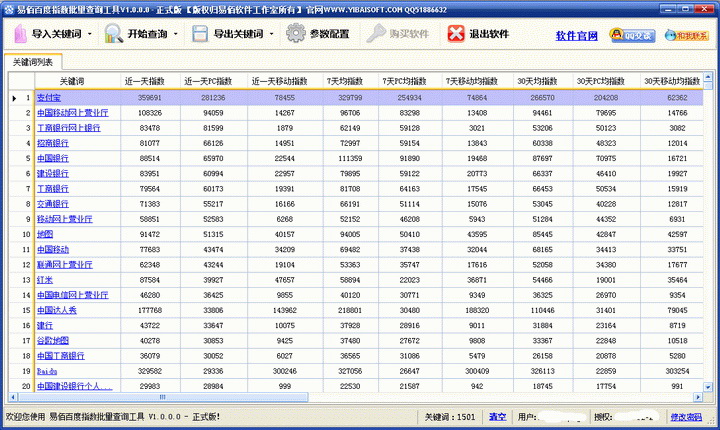Click the 30天均指数 column header
Screen dimensions: 720x430
point(537,81)
